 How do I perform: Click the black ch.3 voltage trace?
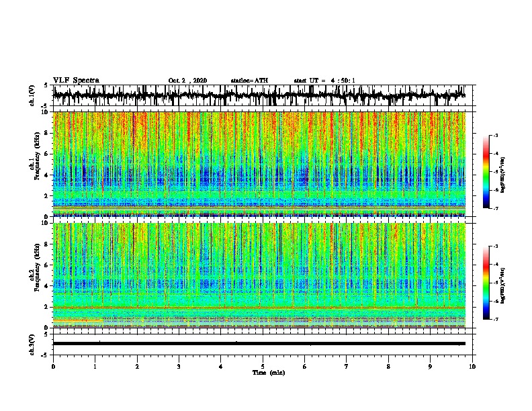(259, 344)
